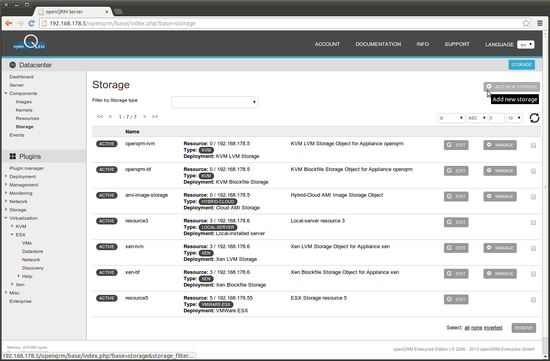Image resolution: width=550 pixels, height=361 pixels.
Task: Collapse the ESX tree node
Action: click(12, 234)
